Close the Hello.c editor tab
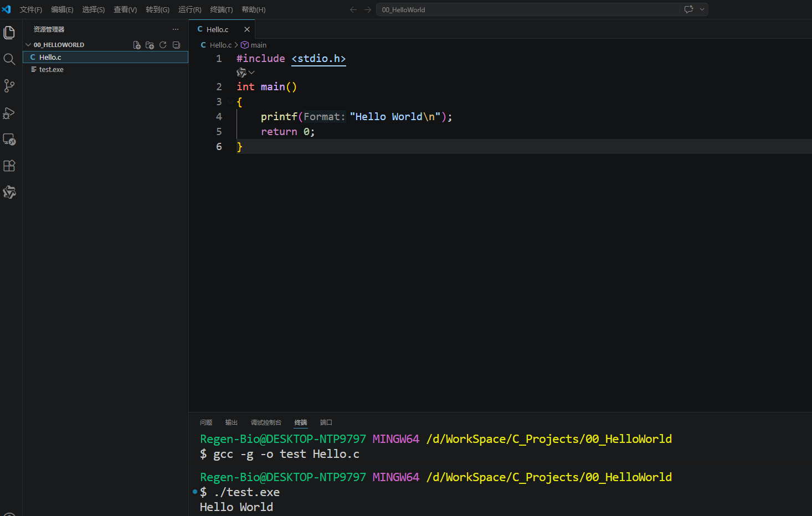The image size is (812, 516). 247,29
